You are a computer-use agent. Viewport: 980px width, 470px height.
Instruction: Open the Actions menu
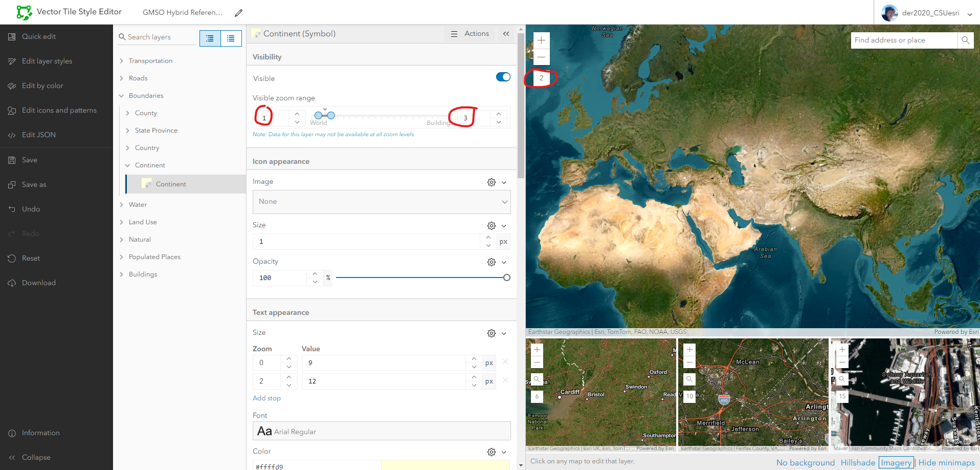(470, 34)
